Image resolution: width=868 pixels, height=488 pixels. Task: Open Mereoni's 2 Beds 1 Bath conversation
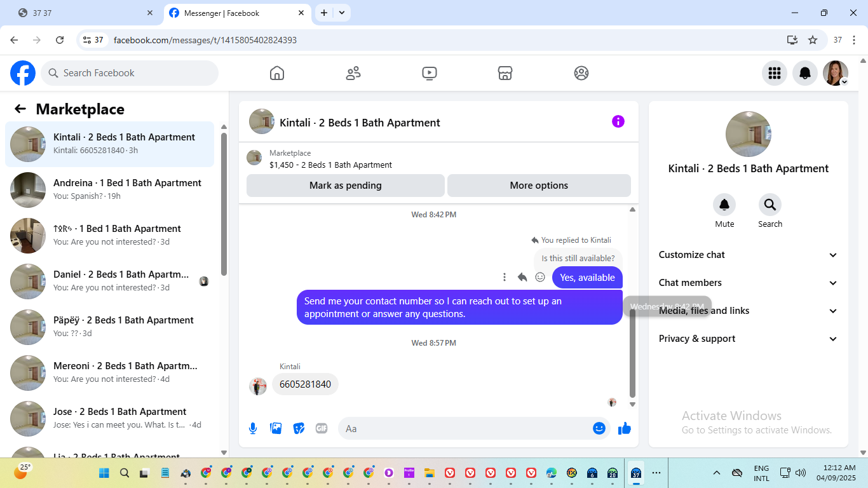pyautogui.click(x=109, y=373)
